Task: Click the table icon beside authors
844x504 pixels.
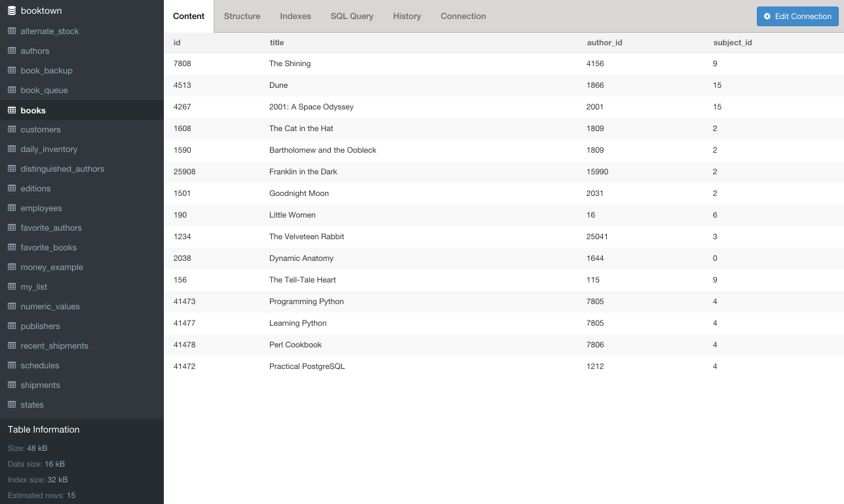Action: 12,51
